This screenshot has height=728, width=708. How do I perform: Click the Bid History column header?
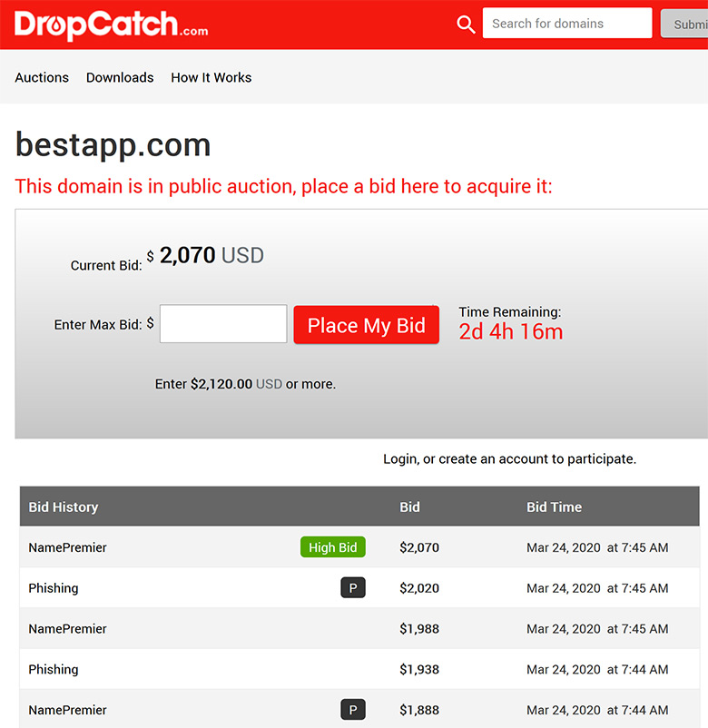[x=64, y=507]
